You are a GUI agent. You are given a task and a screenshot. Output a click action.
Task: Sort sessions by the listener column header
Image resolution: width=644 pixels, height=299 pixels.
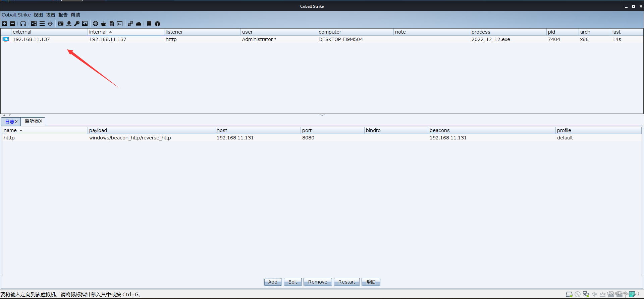click(202, 32)
